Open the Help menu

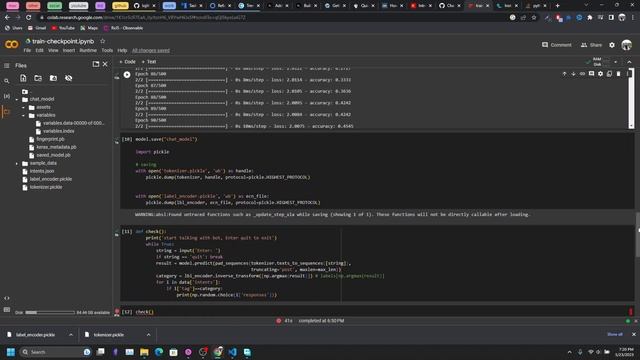[122, 50]
